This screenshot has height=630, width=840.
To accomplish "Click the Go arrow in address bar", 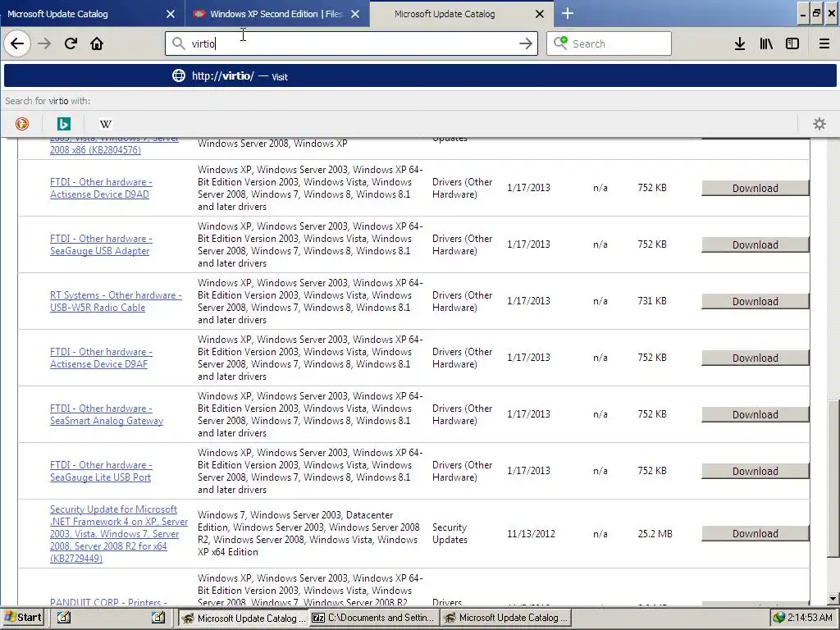I will (526, 43).
